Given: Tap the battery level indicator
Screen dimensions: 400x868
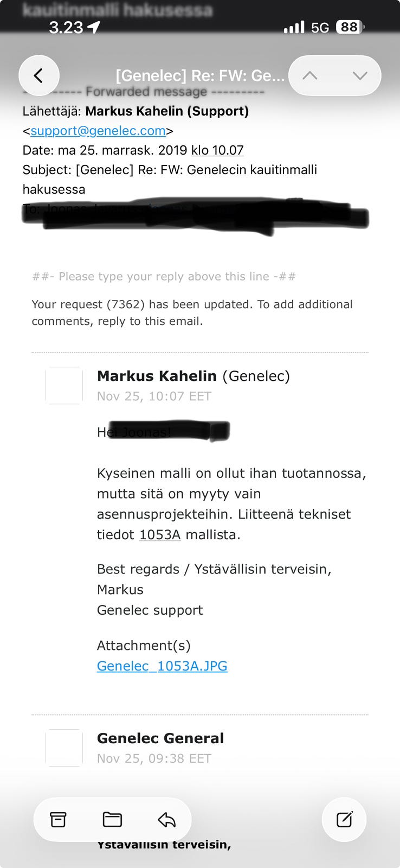Looking at the screenshot, I should point(350,27).
